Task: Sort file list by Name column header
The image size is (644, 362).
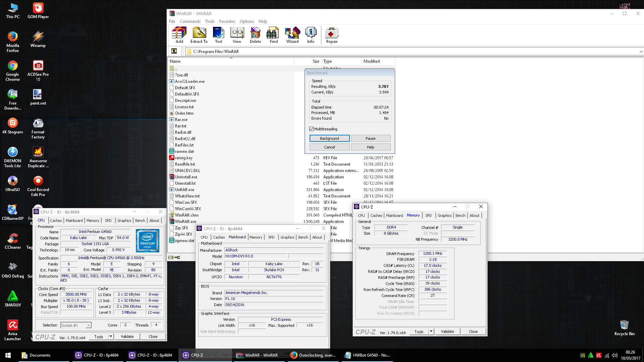Action: [231, 61]
